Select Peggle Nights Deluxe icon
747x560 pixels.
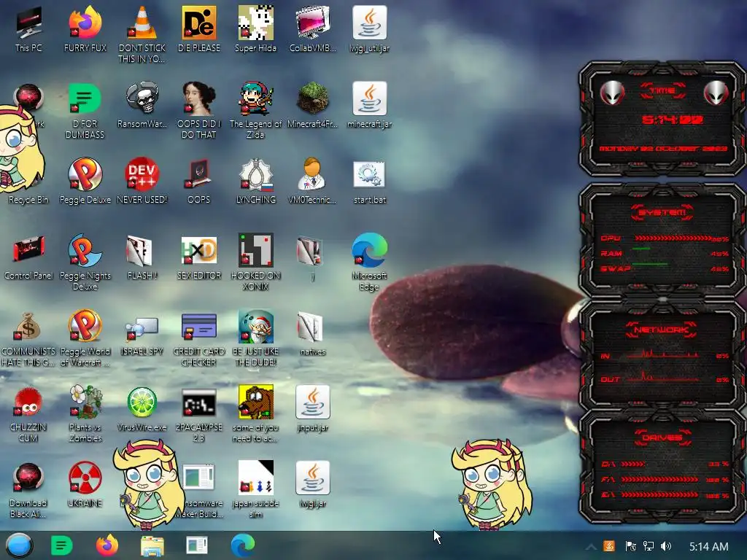coord(85,262)
